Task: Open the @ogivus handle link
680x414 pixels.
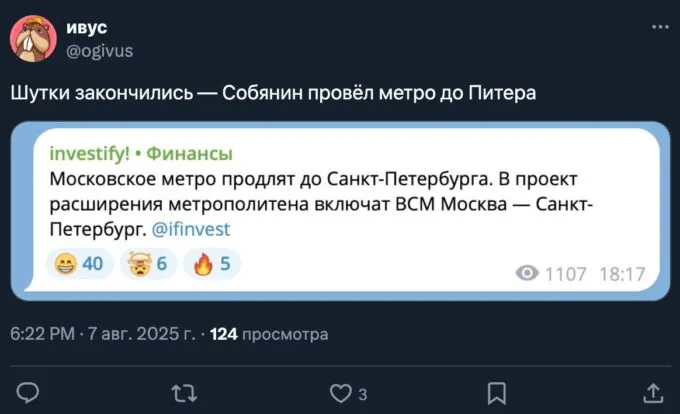Action: tap(99, 50)
